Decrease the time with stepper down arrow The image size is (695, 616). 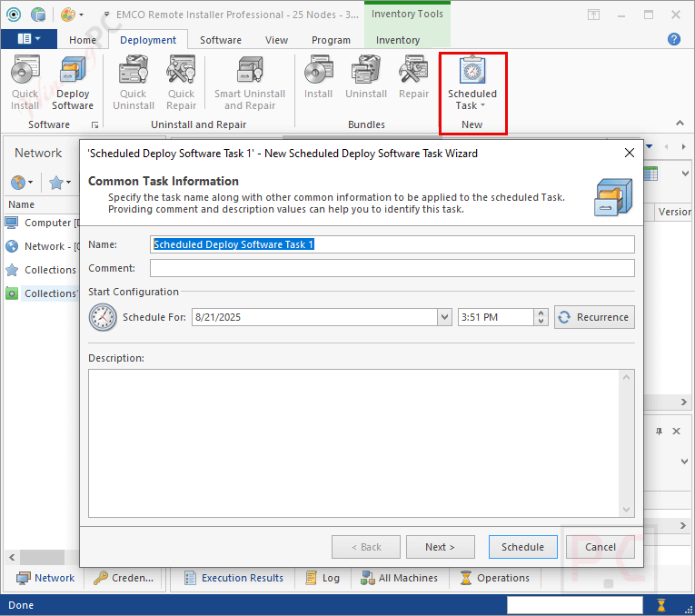541,322
